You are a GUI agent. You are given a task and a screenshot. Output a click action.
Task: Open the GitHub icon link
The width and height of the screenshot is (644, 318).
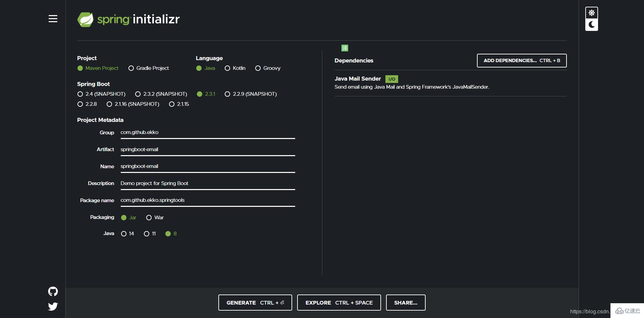[x=53, y=291]
